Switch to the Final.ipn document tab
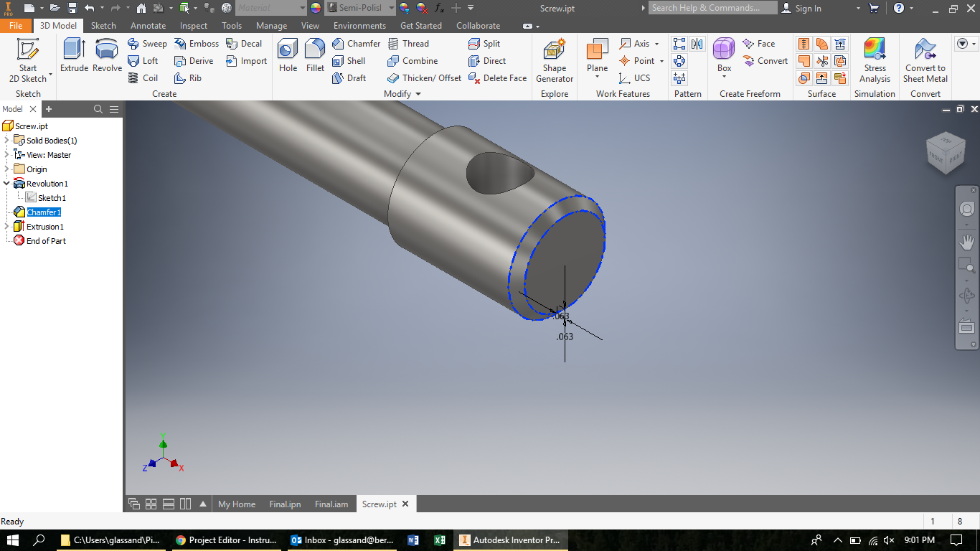This screenshot has height=551, width=980. click(285, 504)
